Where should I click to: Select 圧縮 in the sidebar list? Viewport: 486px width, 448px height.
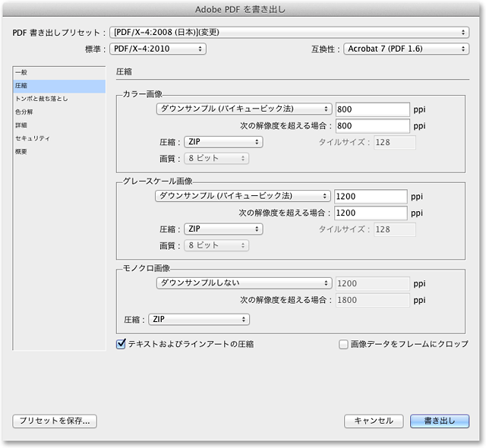(x=21, y=86)
